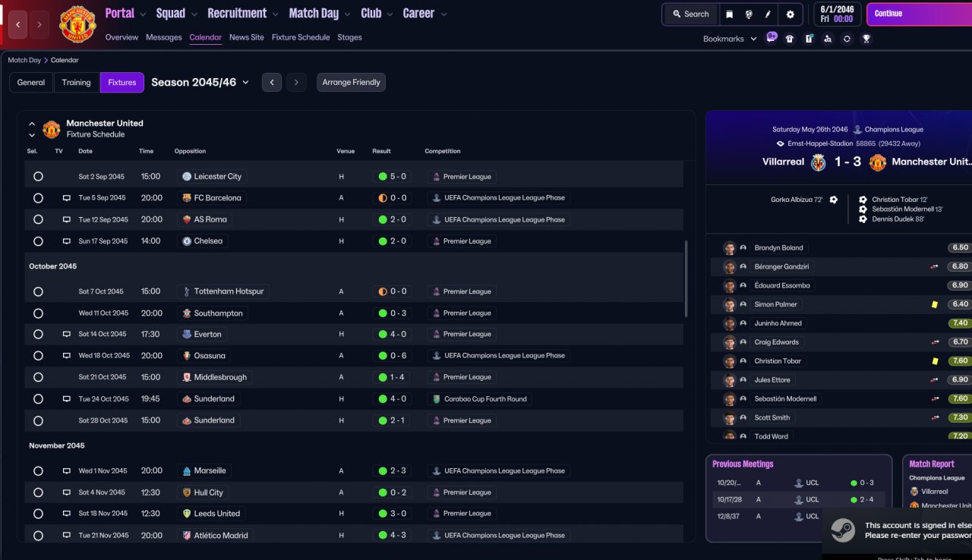Click the Atlético Madrid club badge icon
Viewport: 972px width, 560px height.
pyautogui.click(x=187, y=535)
